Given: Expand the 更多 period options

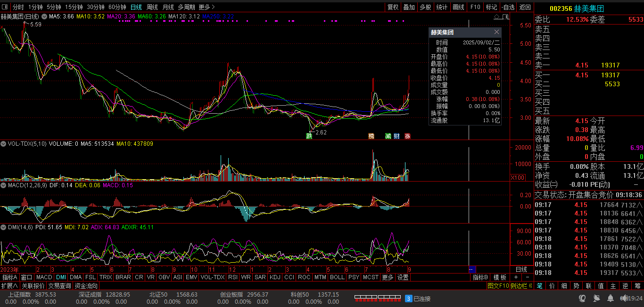Looking at the screenshot, I should pyautogui.click(x=206, y=7).
